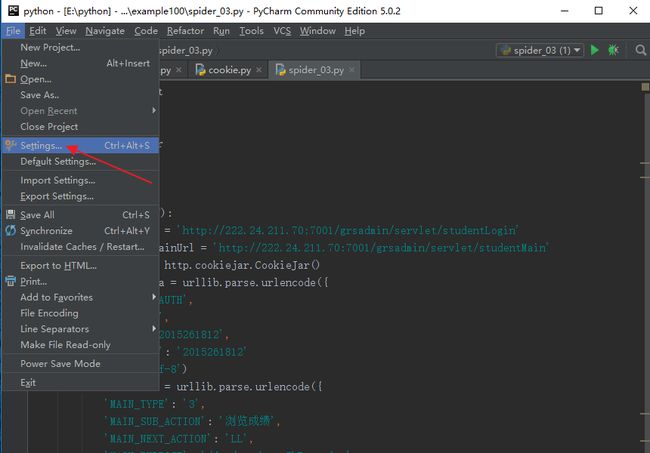
Task: Open the File menu
Action: click(x=13, y=31)
